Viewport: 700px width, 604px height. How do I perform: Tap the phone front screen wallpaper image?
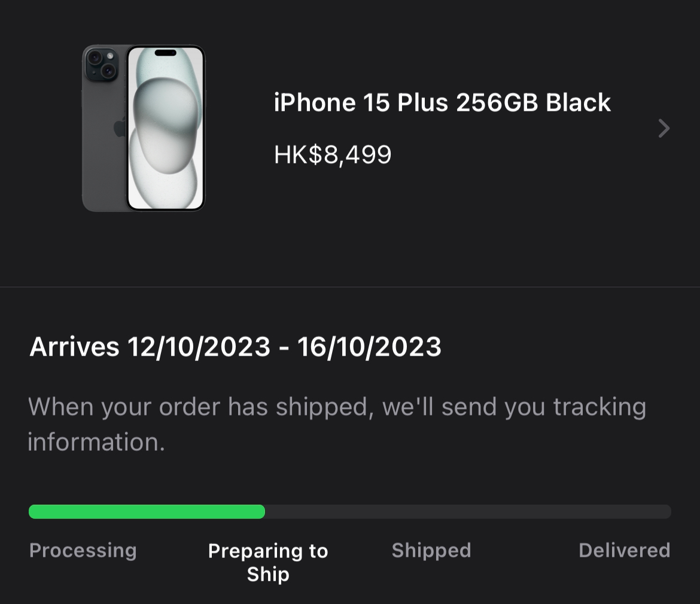click(x=166, y=128)
